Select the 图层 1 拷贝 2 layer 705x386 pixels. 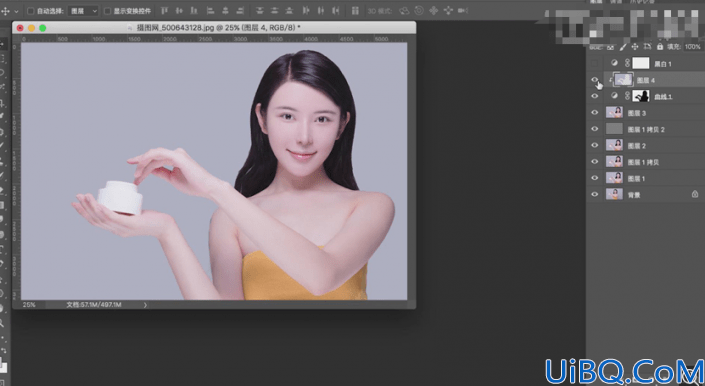click(646, 129)
